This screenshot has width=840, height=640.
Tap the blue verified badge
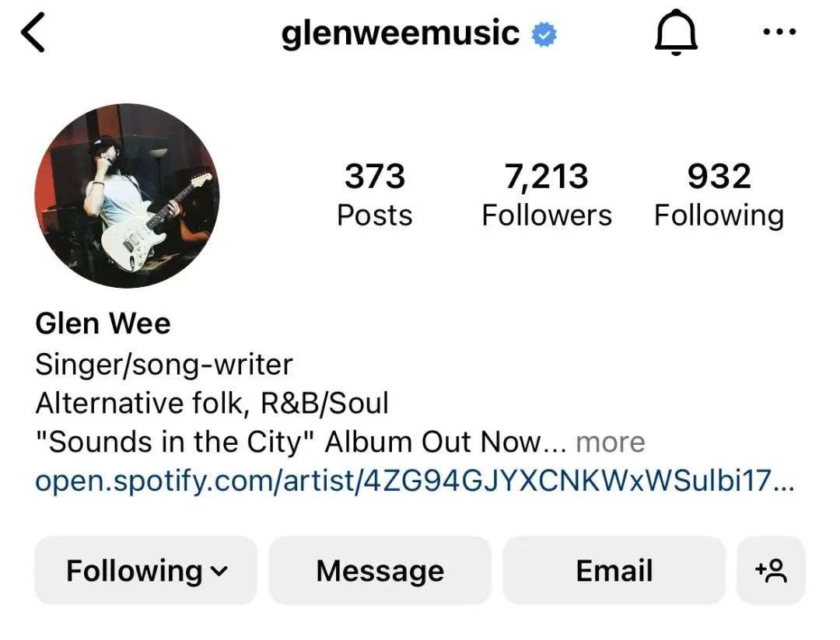point(544,34)
